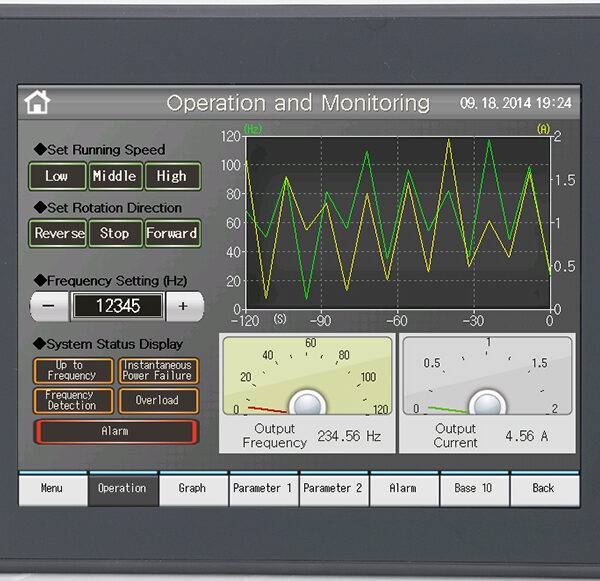
Task: Decrease frequency with the minus button
Action: [49, 306]
